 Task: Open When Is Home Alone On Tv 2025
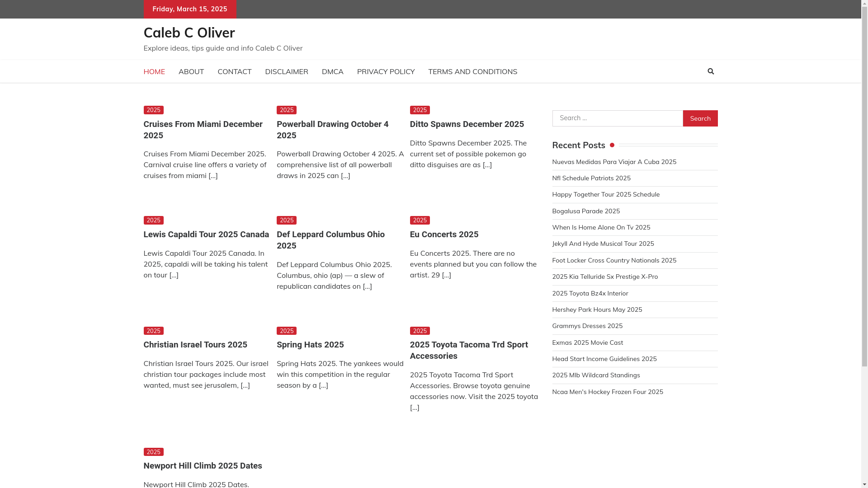tap(601, 227)
